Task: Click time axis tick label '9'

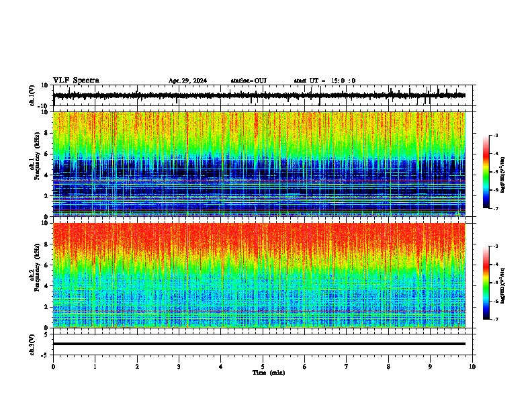Action: (430, 367)
